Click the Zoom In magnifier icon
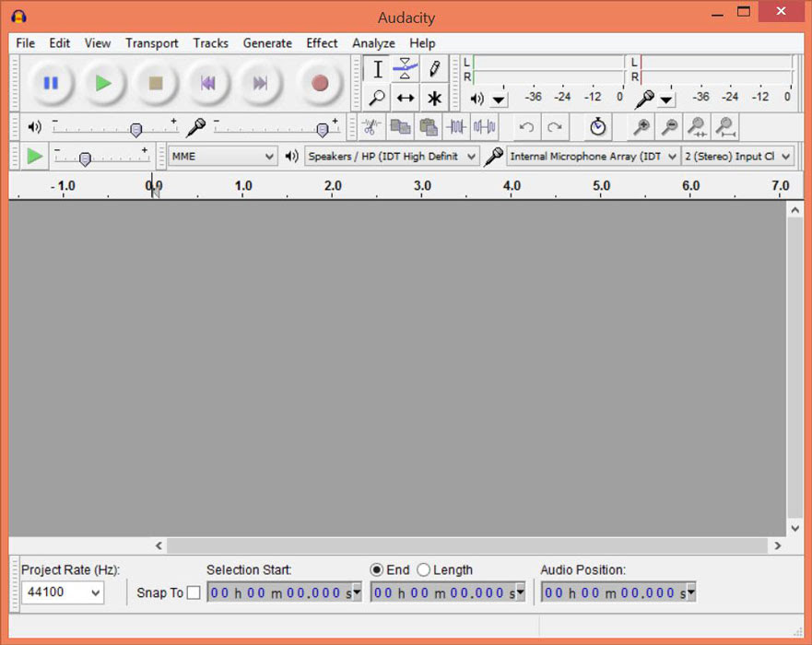 (x=641, y=127)
